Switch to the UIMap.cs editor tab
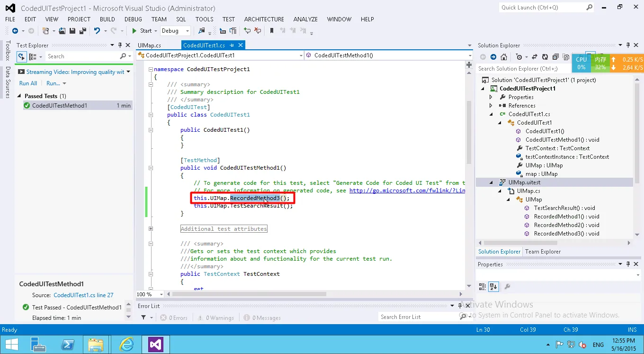The width and height of the screenshot is (644, 354). (x=149, y=45)
